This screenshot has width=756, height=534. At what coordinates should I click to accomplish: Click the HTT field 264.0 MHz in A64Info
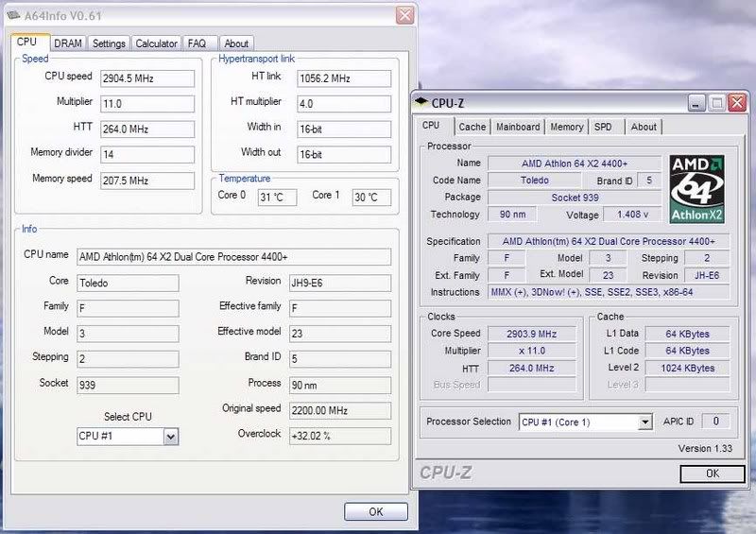147,129
